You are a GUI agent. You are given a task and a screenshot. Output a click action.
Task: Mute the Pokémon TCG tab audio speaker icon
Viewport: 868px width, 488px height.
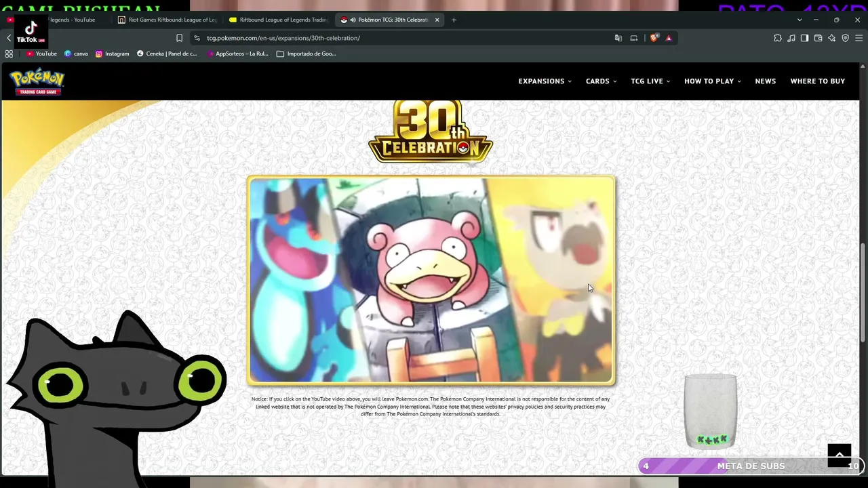353,20
